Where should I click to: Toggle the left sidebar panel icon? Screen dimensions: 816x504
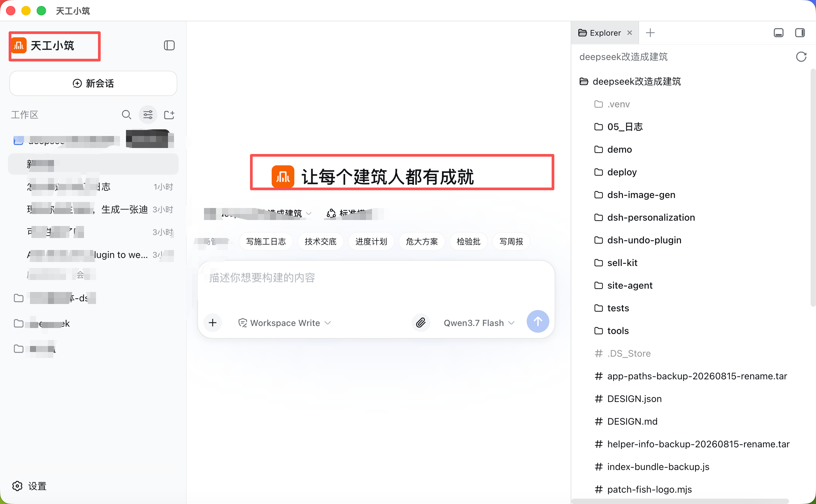169,45
